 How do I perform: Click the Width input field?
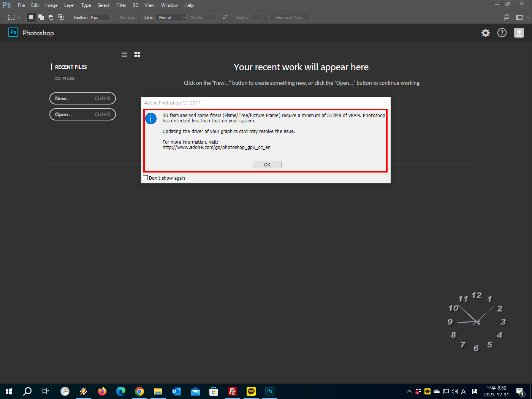(210, 17)
